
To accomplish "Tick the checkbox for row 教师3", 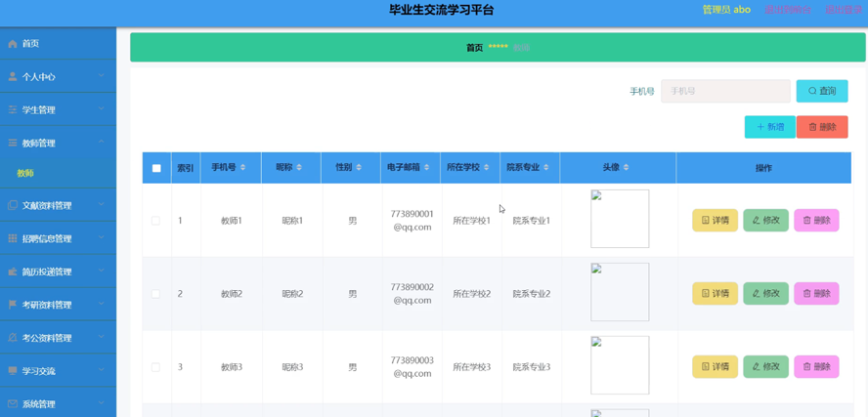I will (155, 367).
